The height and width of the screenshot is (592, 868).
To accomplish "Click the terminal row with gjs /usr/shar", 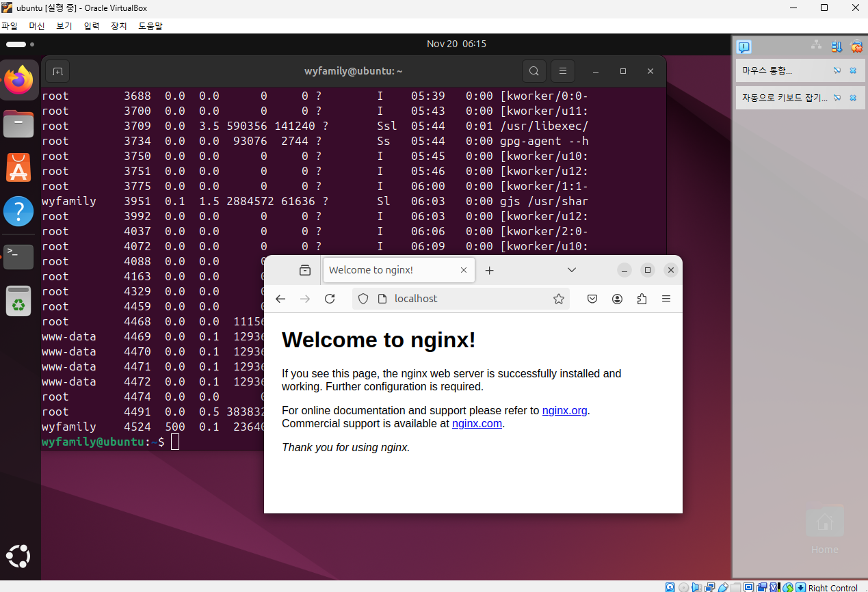I will 315,201.
